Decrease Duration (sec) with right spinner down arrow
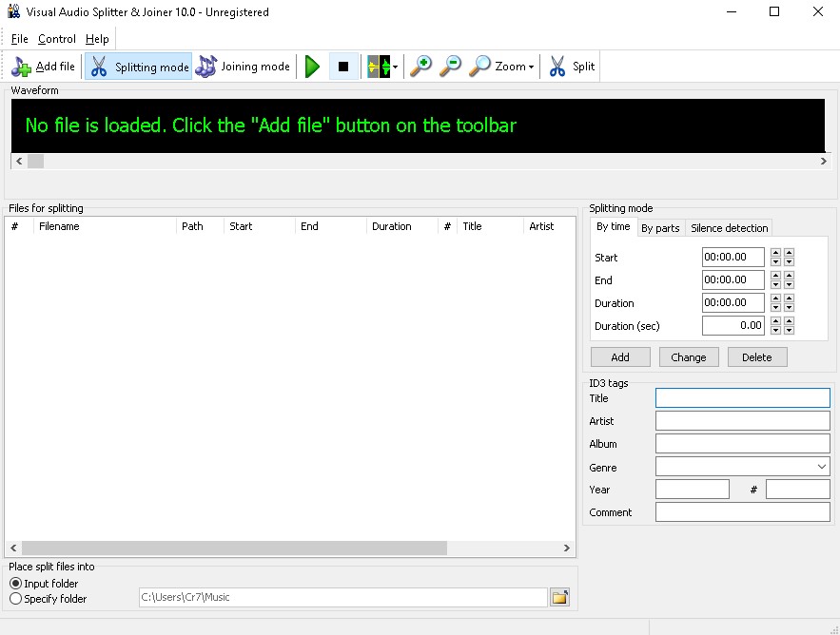Screen dimensions: 840x635 click(x=789, y=331)
